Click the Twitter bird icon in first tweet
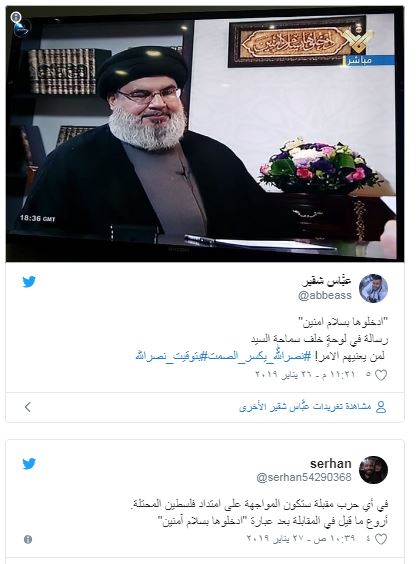The image size is (419, 564). [29, 282]
